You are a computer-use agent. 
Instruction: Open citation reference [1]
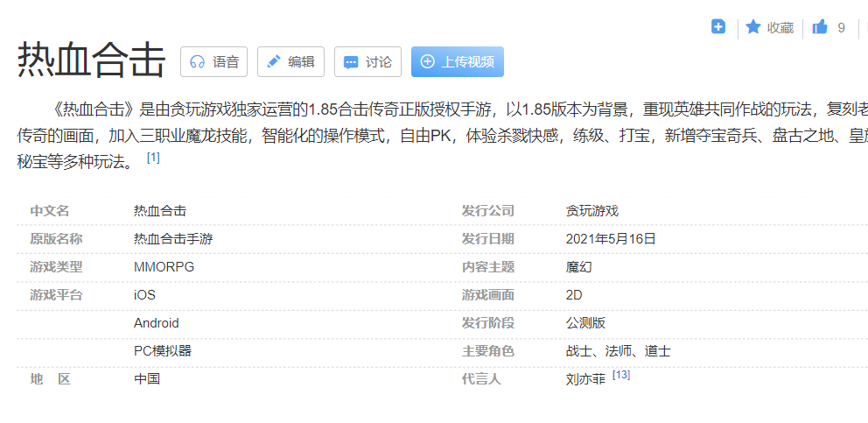[x=153, y=158]
